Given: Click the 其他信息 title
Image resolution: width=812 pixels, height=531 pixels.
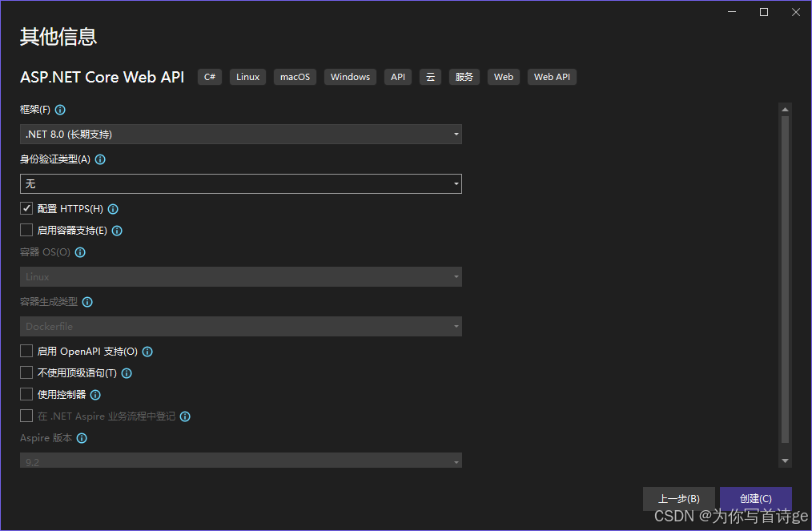Looking at the screenshot, I should (58, 37).
